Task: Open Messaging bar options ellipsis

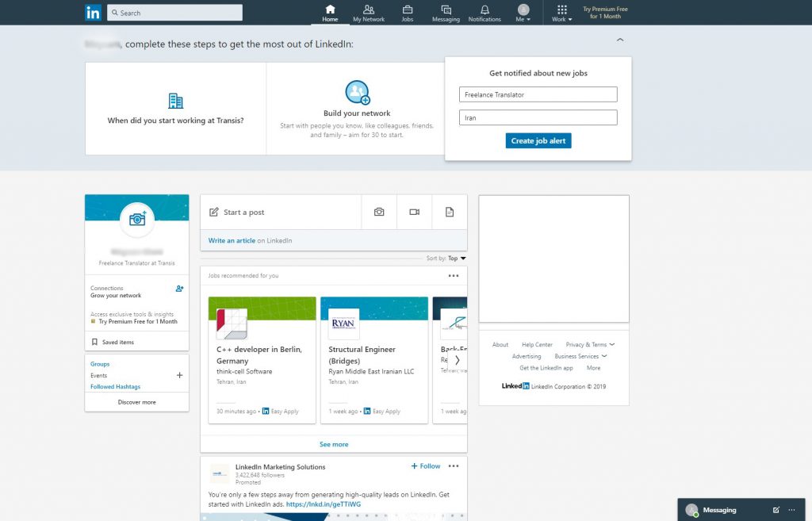Action: (791, 510)
